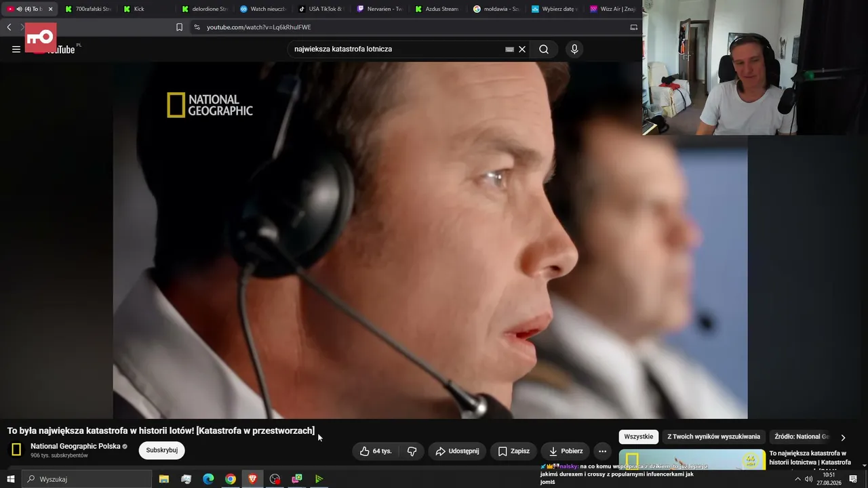Select the 'Z Twoich wyników wyszukiwania' chip
The image size is (868, 488).
pyautogui.click(x=713, y=437)
